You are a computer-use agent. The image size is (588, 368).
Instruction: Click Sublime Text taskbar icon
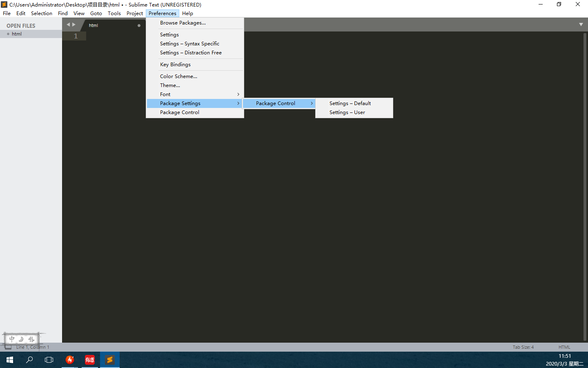(110, 360)
